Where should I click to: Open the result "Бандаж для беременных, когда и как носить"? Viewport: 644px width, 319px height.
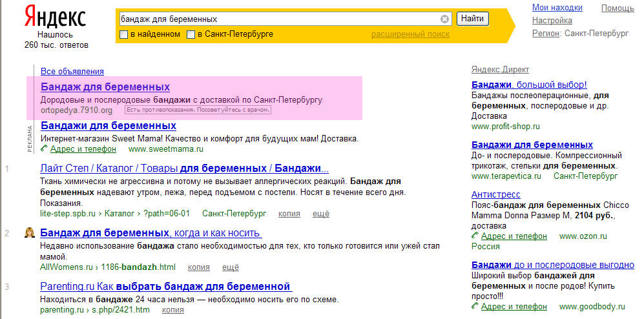(x=151, y=233)
